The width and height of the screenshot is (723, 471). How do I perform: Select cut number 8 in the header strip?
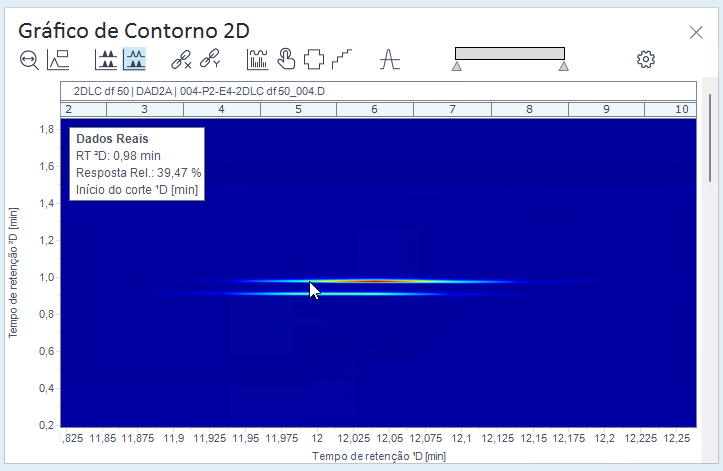coord(530,109)
